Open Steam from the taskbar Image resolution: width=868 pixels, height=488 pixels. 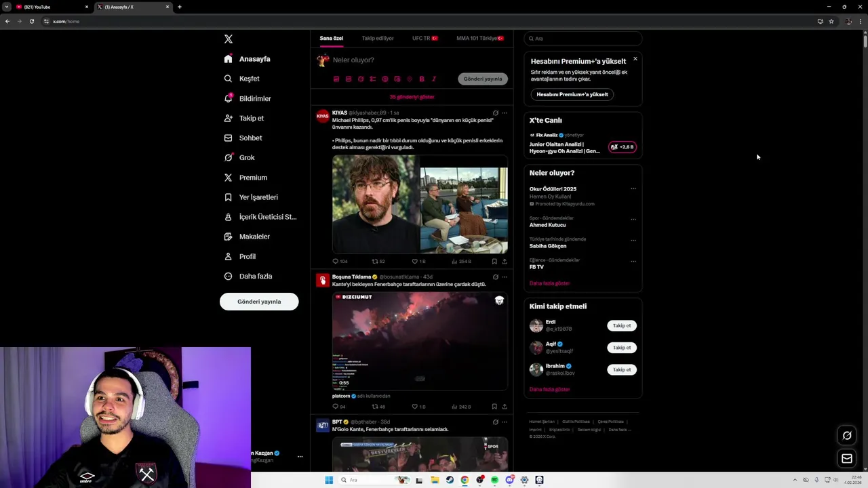(x=450, y=480)
